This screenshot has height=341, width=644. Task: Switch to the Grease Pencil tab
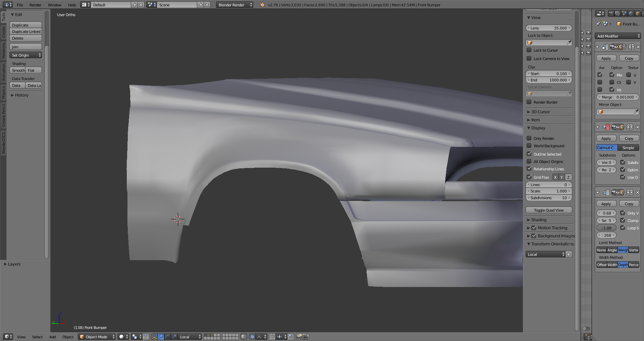(x=4, y=116)
